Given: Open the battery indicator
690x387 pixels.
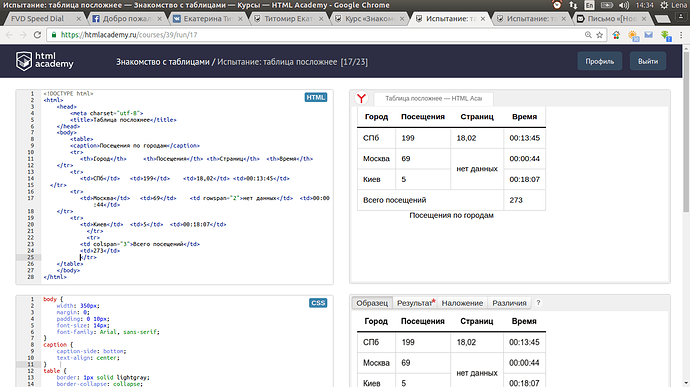Looking at the screenshot, I should tap(607, 5).
